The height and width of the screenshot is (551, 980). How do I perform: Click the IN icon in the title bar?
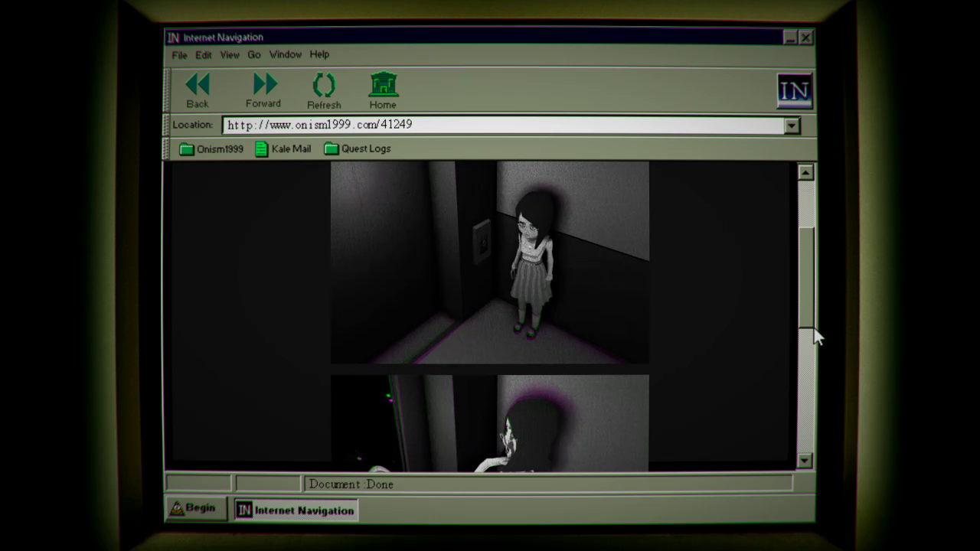pyautogui.click(x=174, y=37)
